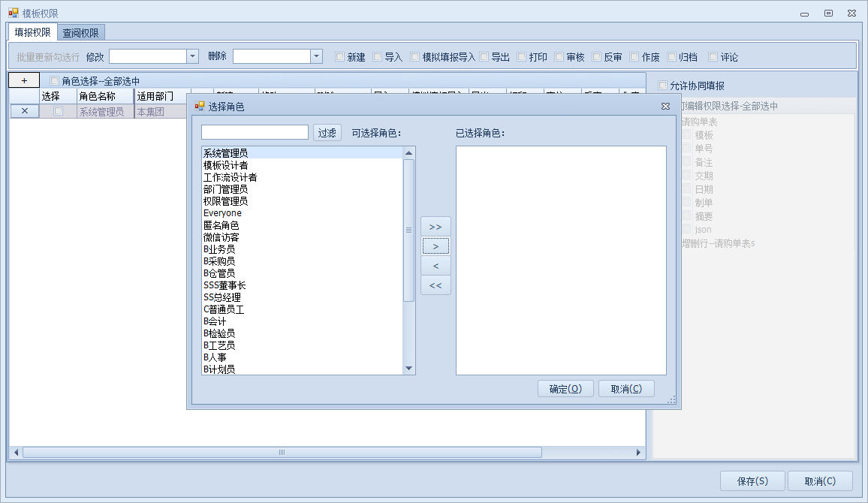
Task: Click the '+' add row button
Action: click(24, 80)
